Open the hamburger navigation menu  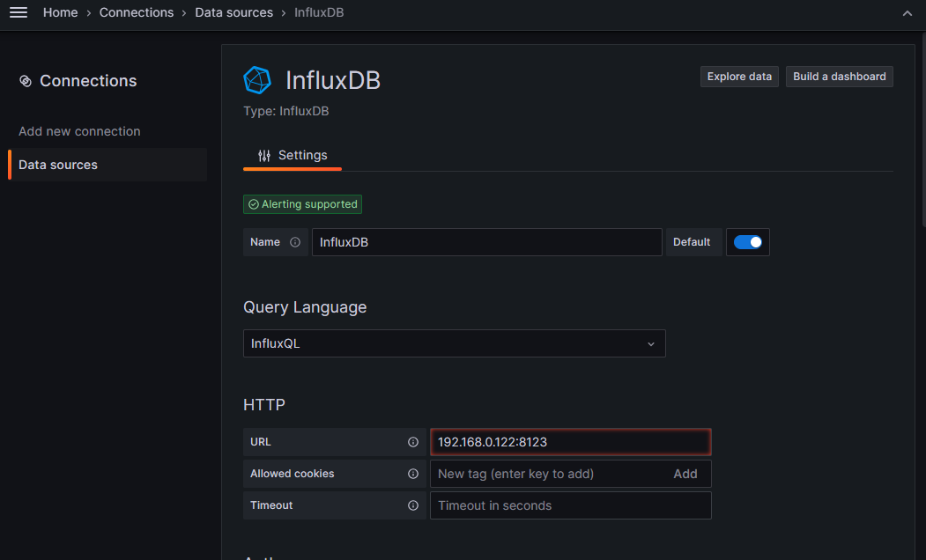tap(19, 12)
